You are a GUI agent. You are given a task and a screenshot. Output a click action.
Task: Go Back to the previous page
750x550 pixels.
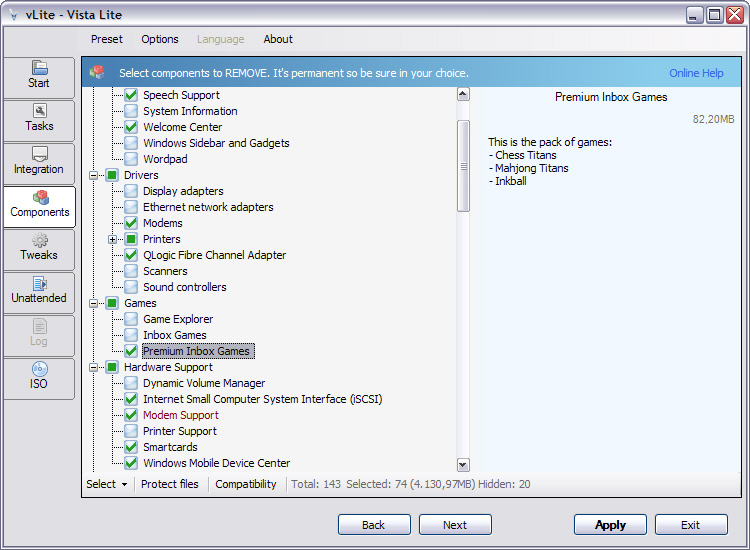click(374, 525)
